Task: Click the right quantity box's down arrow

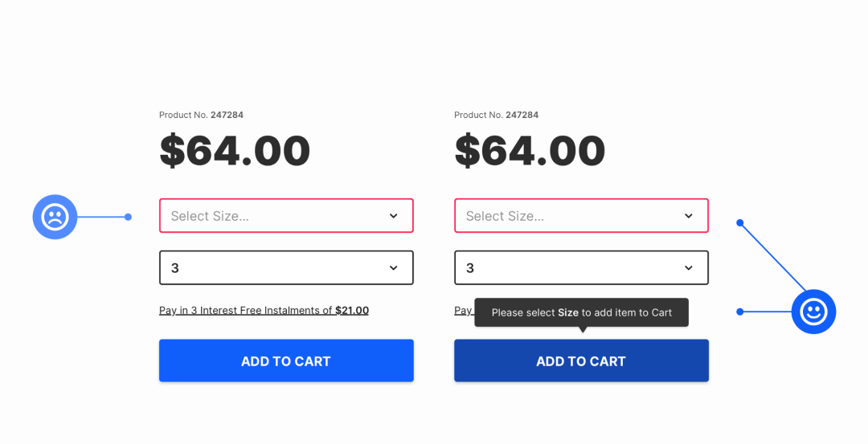Action: coord(688,267)
